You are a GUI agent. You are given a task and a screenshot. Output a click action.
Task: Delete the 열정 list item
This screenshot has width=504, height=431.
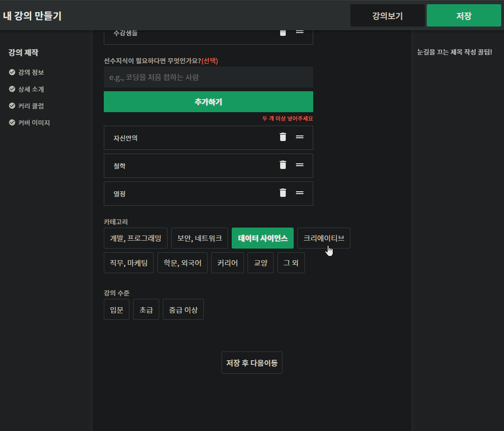pos(283,193)
